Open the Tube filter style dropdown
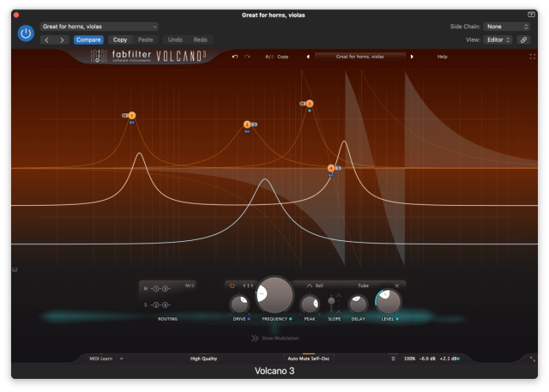The width and height of the screenshot is (549, 392). 363,286
